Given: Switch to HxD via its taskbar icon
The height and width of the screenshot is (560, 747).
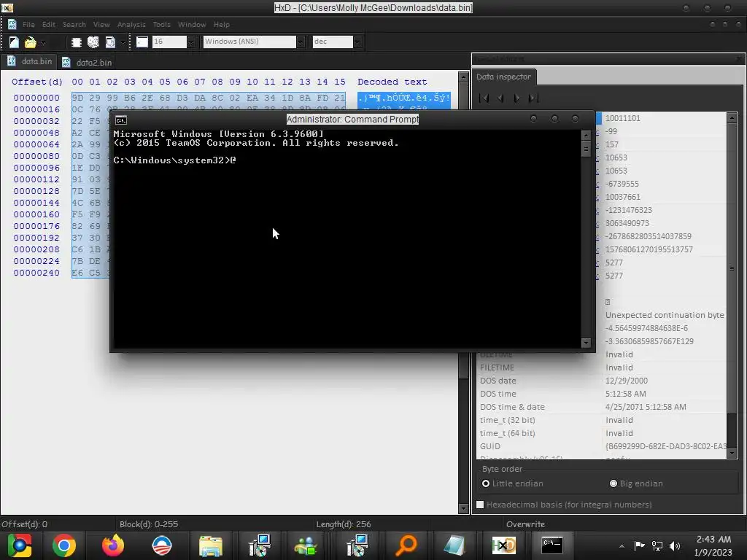Looking at the screenshot, I should pos(503,545).
